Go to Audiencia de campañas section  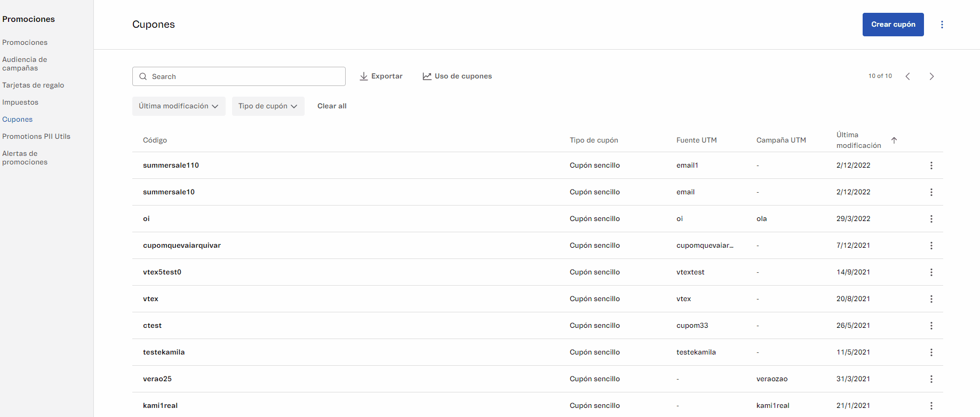[x=25, y=64]
